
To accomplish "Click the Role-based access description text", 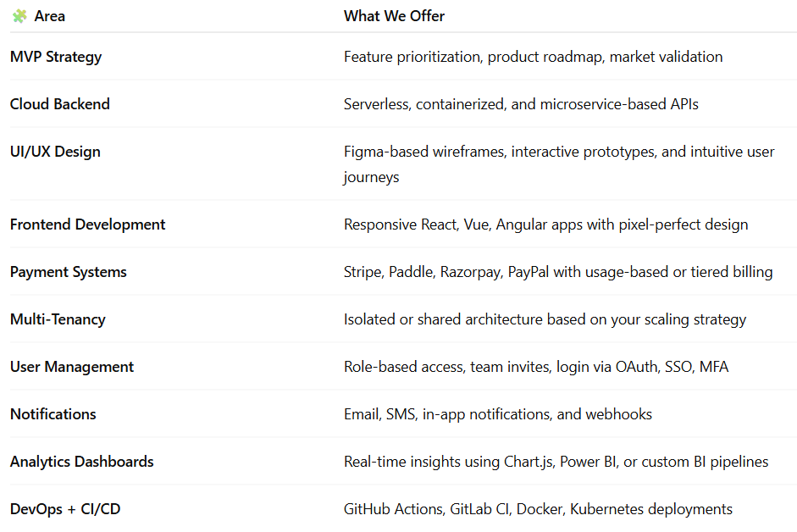I will click(x=536, y=367).
